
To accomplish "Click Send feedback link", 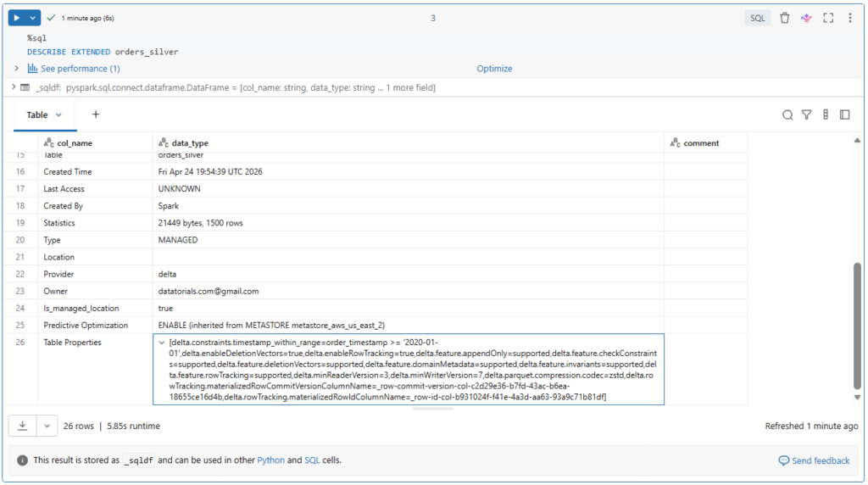I will (x=814, y=460).
